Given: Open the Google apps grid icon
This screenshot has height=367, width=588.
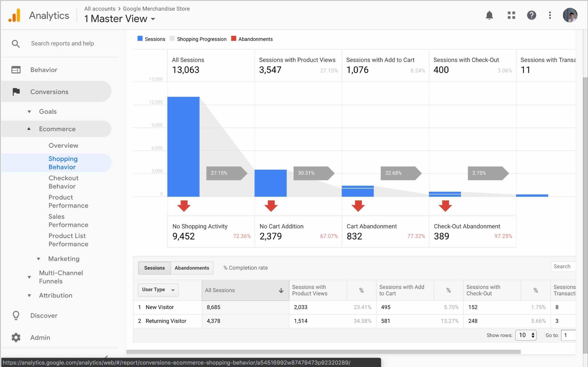Looking at the screenshot, I should pos(511,15).
